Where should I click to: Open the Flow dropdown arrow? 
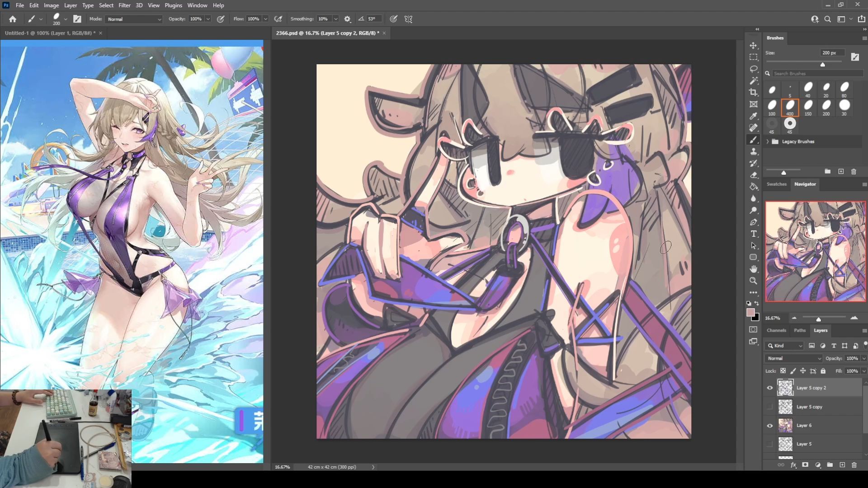pos(265,19)
